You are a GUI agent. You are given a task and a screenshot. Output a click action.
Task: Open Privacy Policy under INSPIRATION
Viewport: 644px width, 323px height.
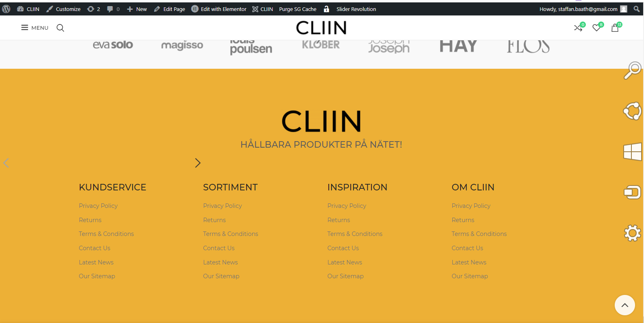coord(347,206)
